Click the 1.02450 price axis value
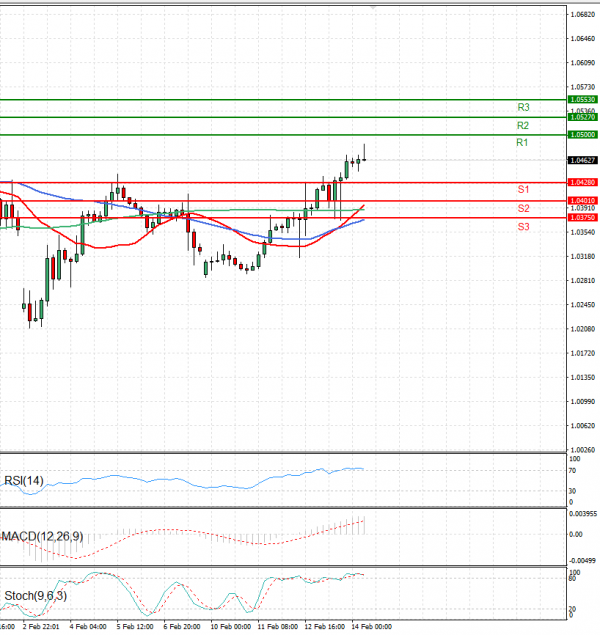600x635 pixels. tap(583, 305)
